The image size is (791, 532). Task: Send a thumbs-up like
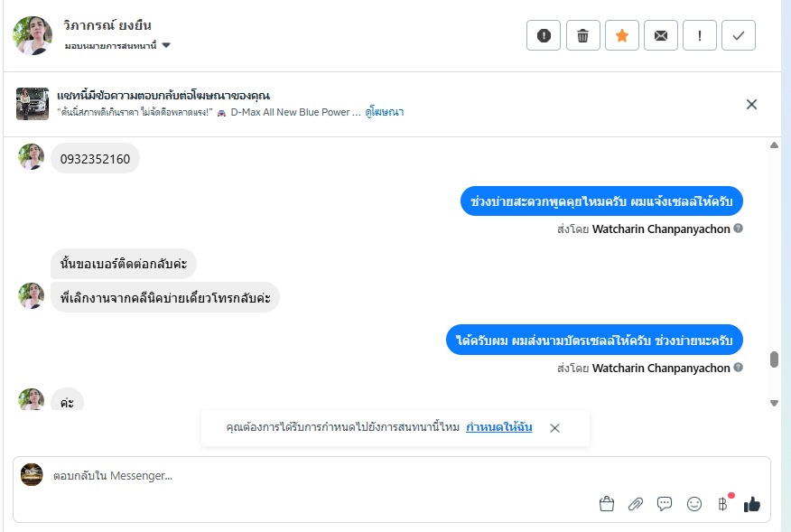(x=751, y=504)
